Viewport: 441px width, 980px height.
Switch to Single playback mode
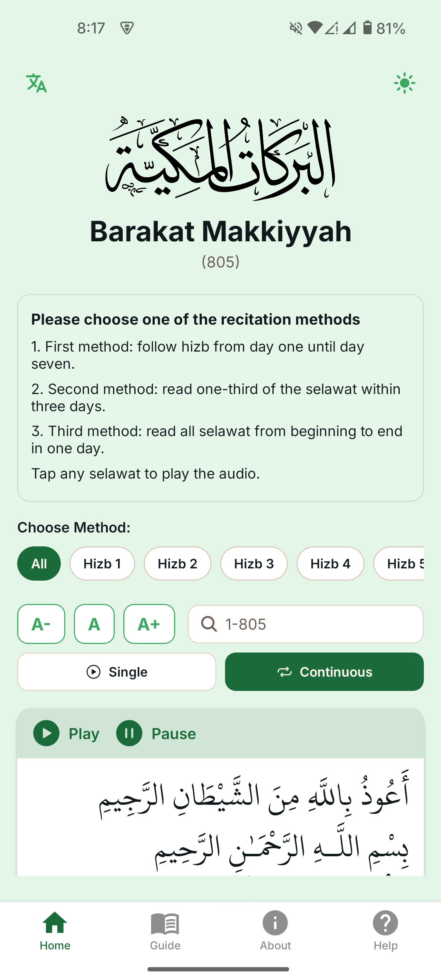pyautogui.click(x=117, y=672)
